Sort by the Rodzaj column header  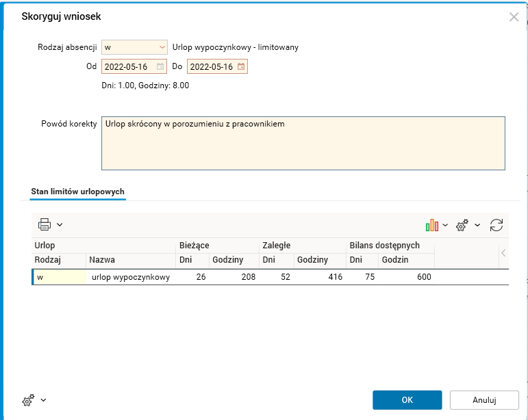tap(59, 260)
